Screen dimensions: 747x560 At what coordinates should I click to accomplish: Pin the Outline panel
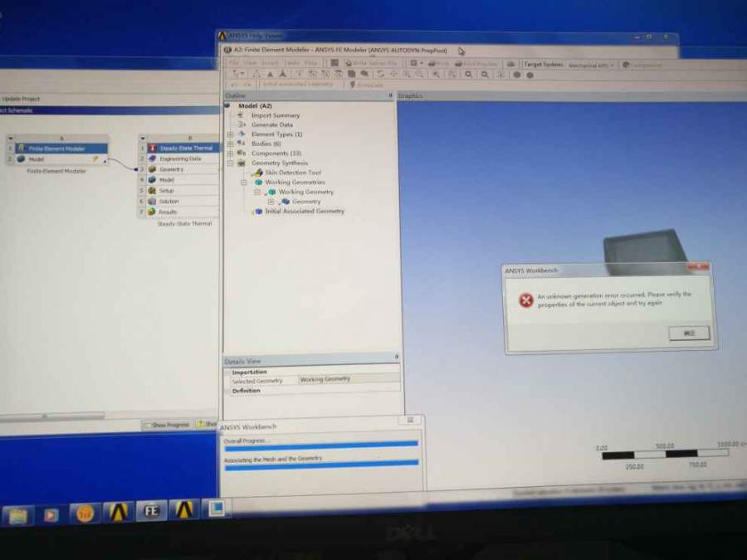pos(390,95)
